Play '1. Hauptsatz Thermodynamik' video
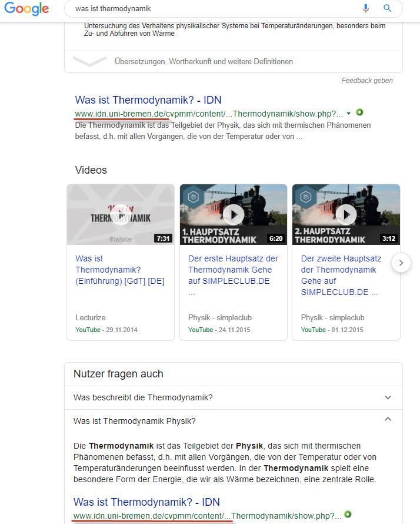This screenshot has width=420, height=524. point(234,214)
